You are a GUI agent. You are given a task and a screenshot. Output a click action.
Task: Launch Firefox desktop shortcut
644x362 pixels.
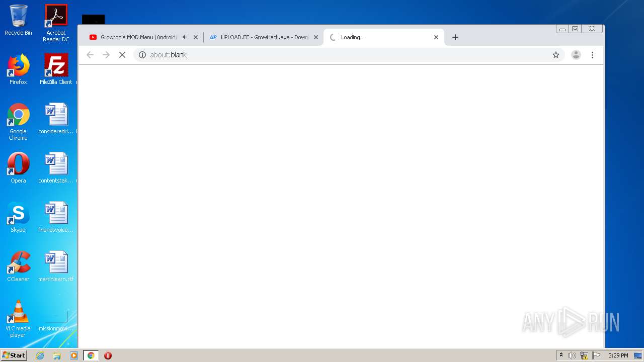(18, 69)
